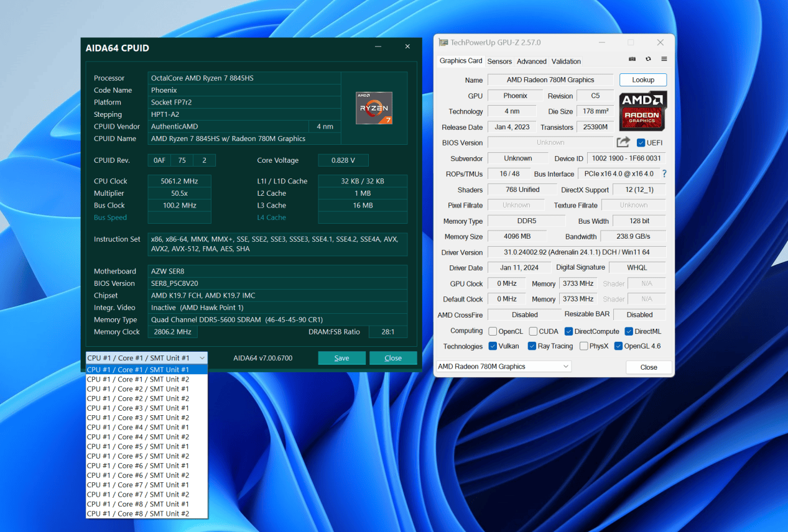The width and height of the screenshot is (788, 532).
Task: Click the Bus Interface question mark
Action: pyautogui.click(x=664, y=174)
